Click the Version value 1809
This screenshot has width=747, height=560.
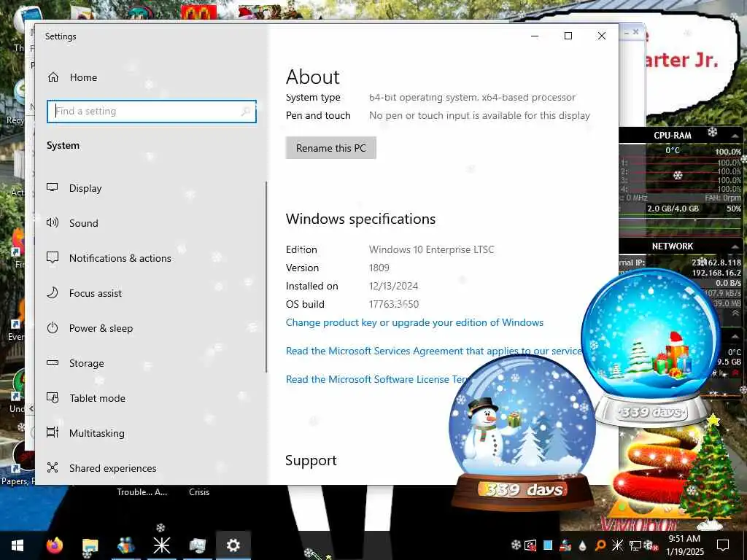(x=379, y=268)
